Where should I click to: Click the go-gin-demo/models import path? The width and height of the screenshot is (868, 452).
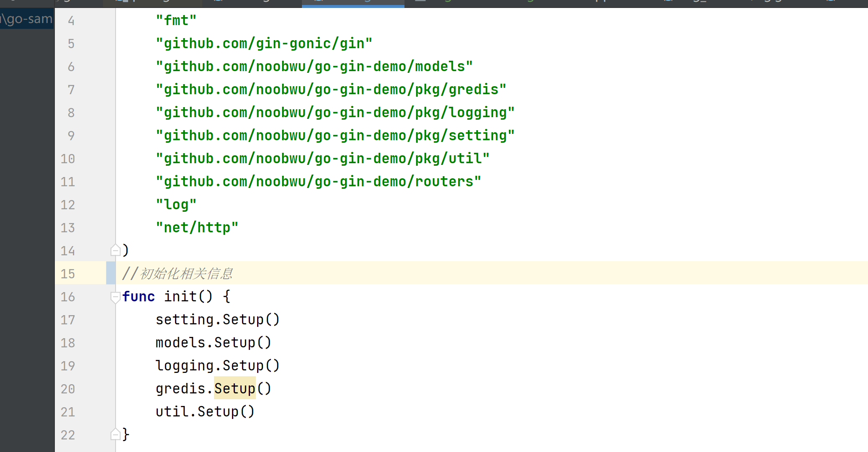click(x=314, y=67)
